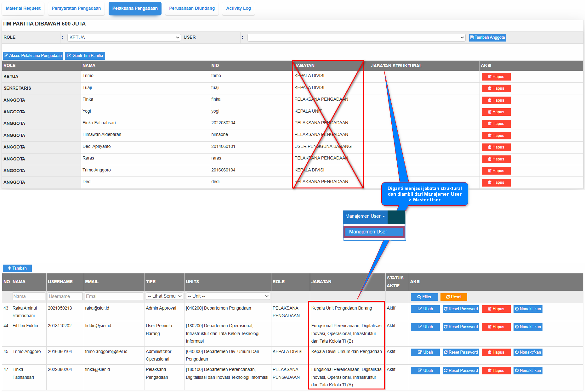Nonaktifkan user Fil Ilmi Fiddin
The image size is (585, 392).
528,327
